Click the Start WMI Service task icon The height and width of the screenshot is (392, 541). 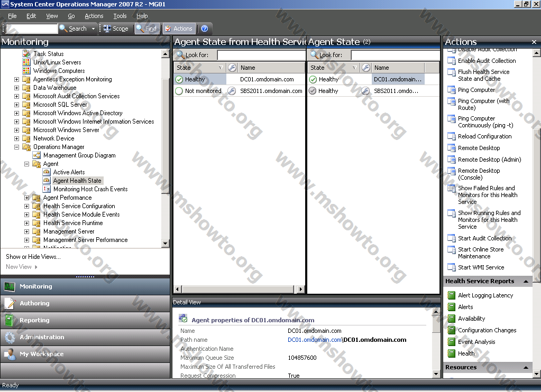[451, 267]
